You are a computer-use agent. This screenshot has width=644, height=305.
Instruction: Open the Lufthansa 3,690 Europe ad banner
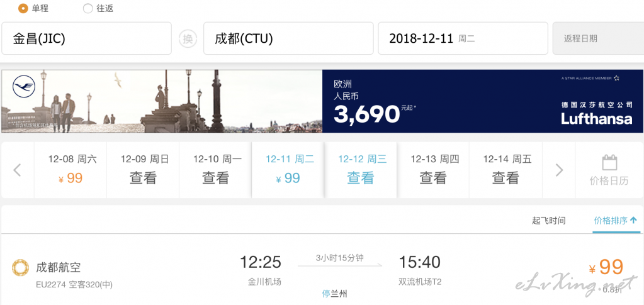322,101
